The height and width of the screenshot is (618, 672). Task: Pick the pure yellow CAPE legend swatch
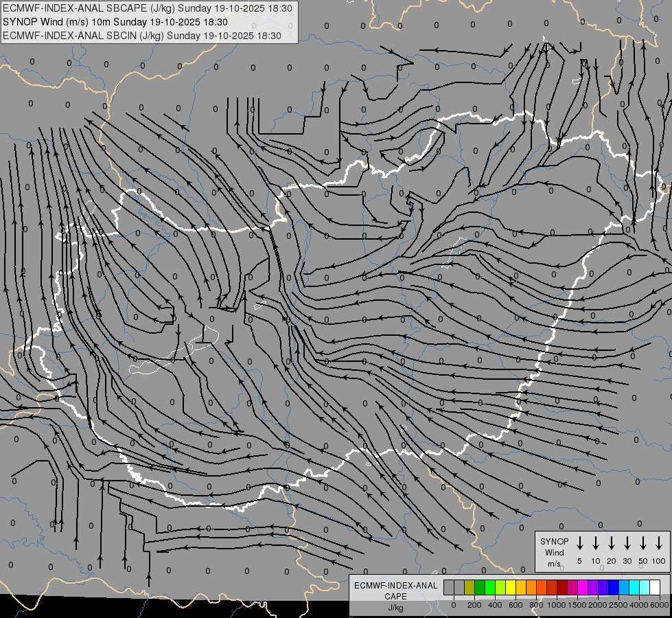(511, 587)
